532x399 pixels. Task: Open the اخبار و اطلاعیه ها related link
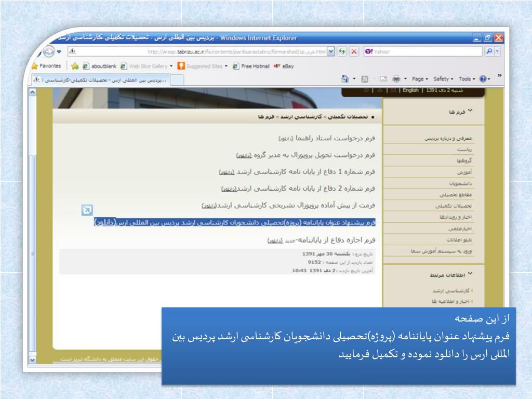(450, 301)
